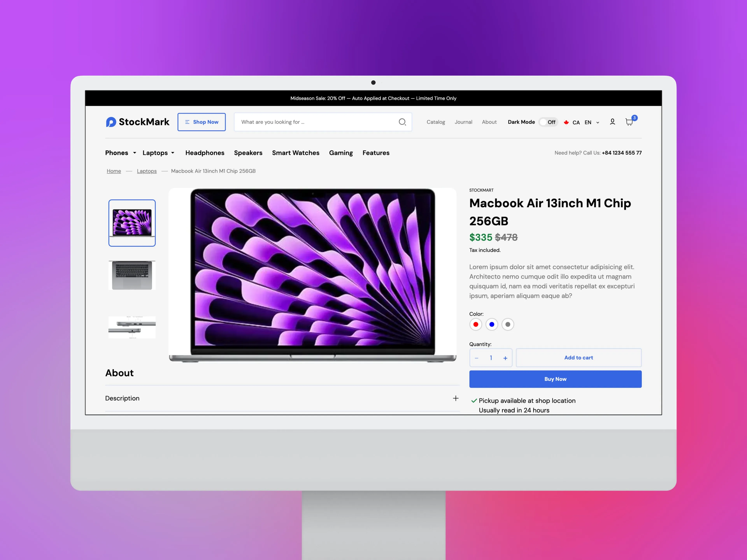Click the sale price $335
Screen dimensions: 747x560
pyautogui.click(x=480, y=237)
